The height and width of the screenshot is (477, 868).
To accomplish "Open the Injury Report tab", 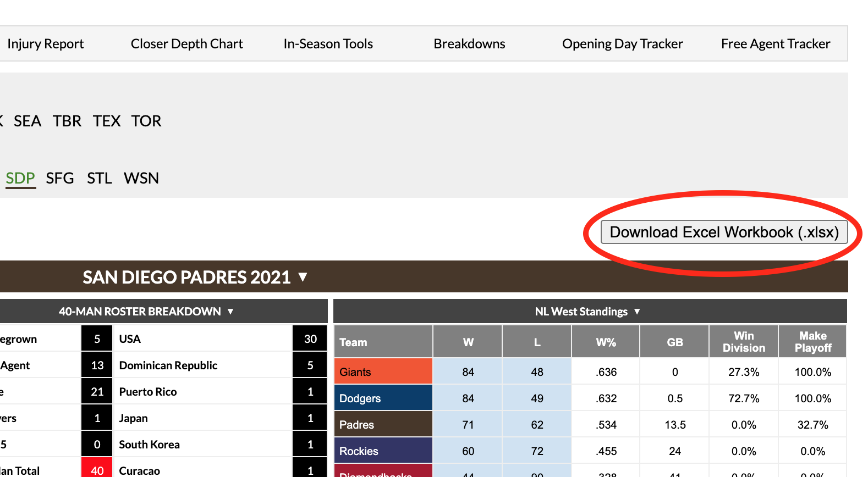I will click(x=45, y=44).
